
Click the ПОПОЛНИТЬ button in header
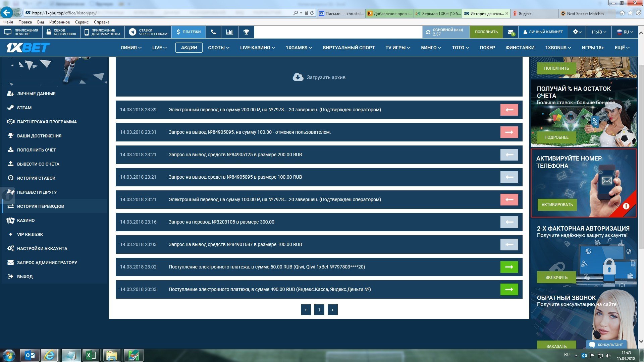pos(486,32)
